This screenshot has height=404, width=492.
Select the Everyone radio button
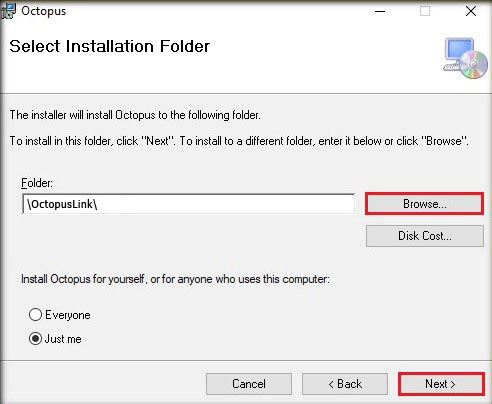(35, 314)
